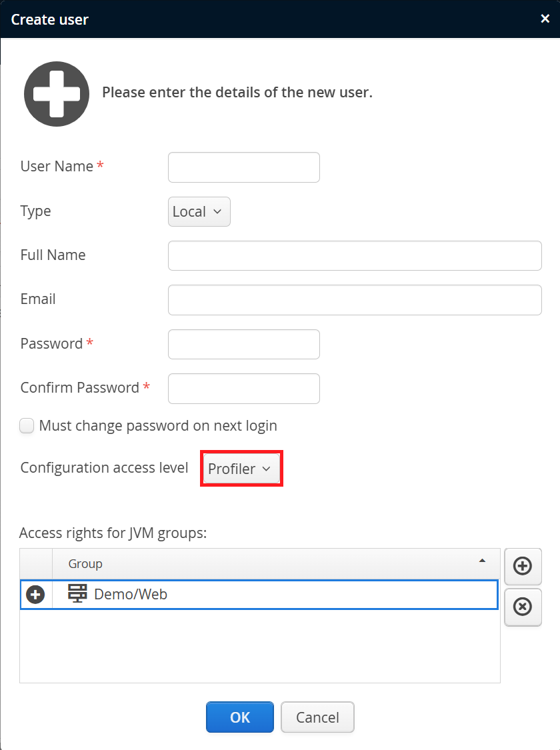The width and height of the screenshot is (560, 750).
Task: Open the Type dropdown set to Local
Action: [x=199, y=211]
